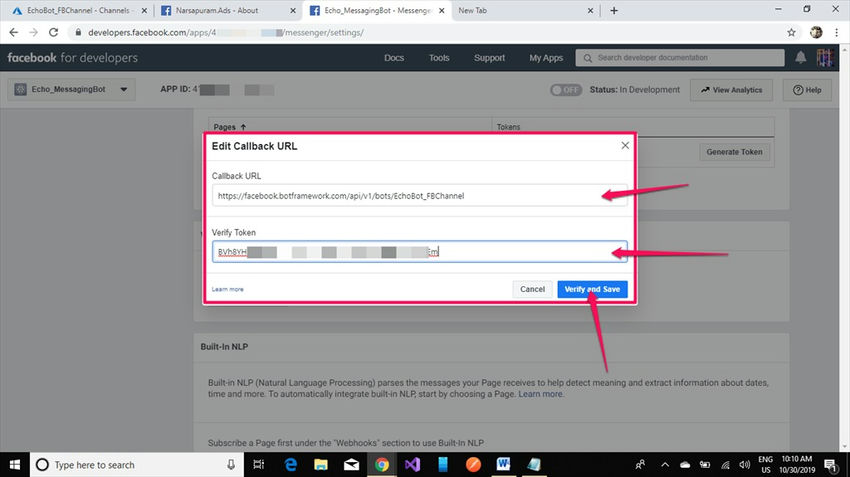Click the Help button
The image size is (850, 477).
(x=807, y=90)
